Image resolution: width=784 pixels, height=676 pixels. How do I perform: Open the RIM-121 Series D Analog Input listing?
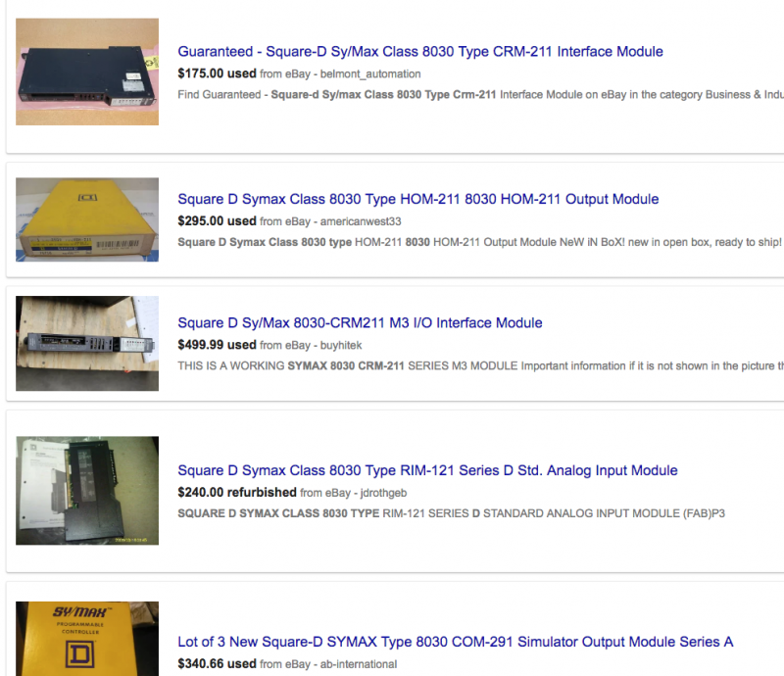click(427, 470)
